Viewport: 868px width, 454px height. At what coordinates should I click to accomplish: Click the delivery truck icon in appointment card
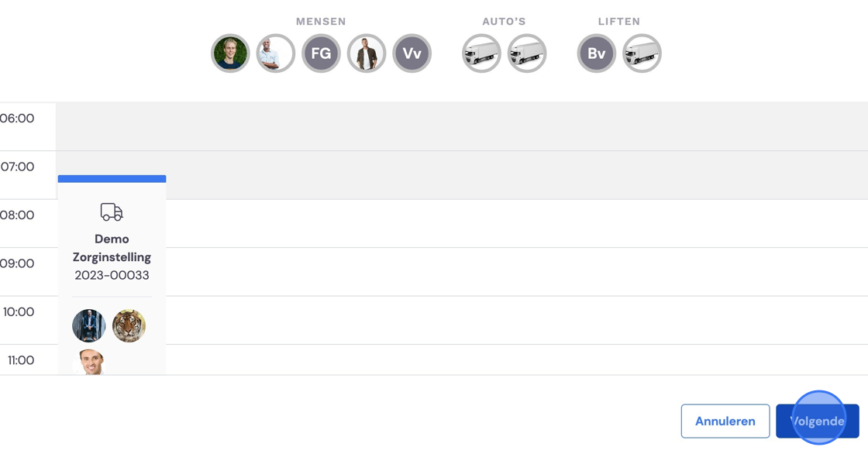point(112,212)
